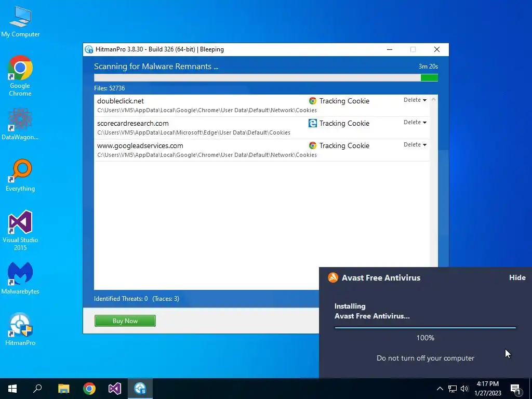Open the Windows Start menu
Viewport: 532px width, 399px height.
(x=12, y=389)
